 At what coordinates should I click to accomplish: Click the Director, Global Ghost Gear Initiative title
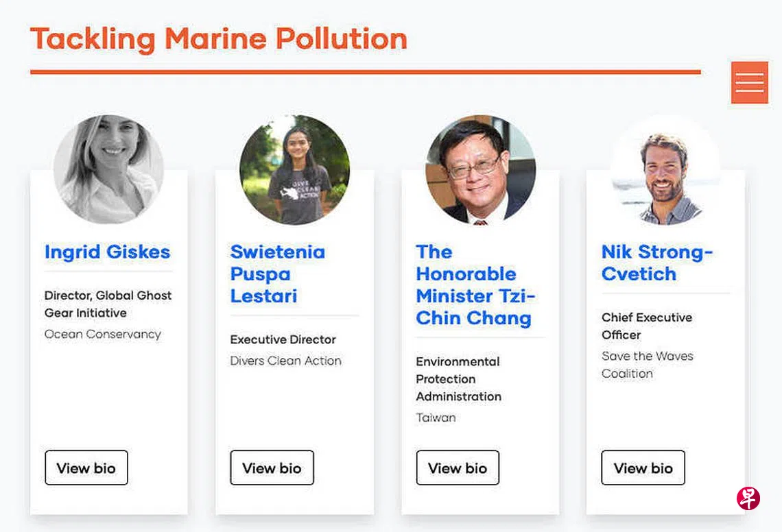pos(108,304)
